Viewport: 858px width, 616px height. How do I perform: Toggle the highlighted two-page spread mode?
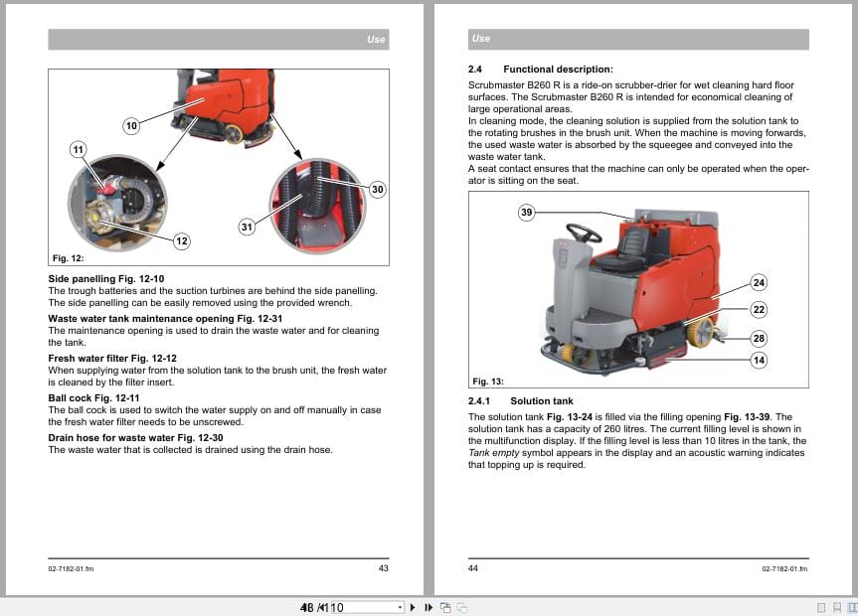852,606
